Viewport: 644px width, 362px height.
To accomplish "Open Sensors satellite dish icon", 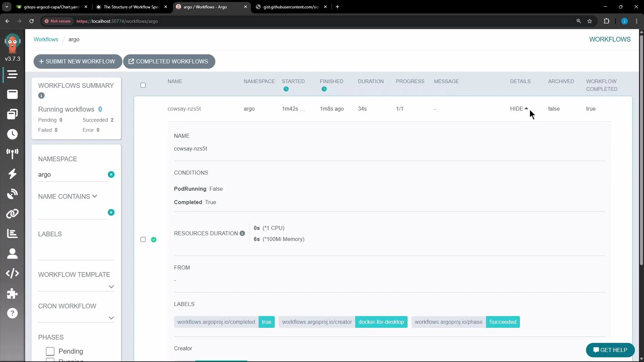I will (12, 194).
